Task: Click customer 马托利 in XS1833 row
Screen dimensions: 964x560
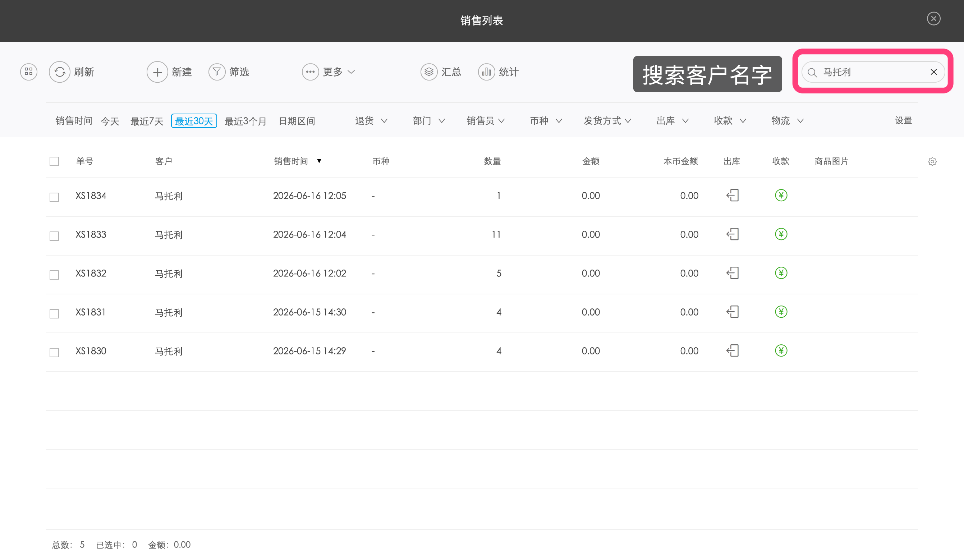Action: point(169,234)
